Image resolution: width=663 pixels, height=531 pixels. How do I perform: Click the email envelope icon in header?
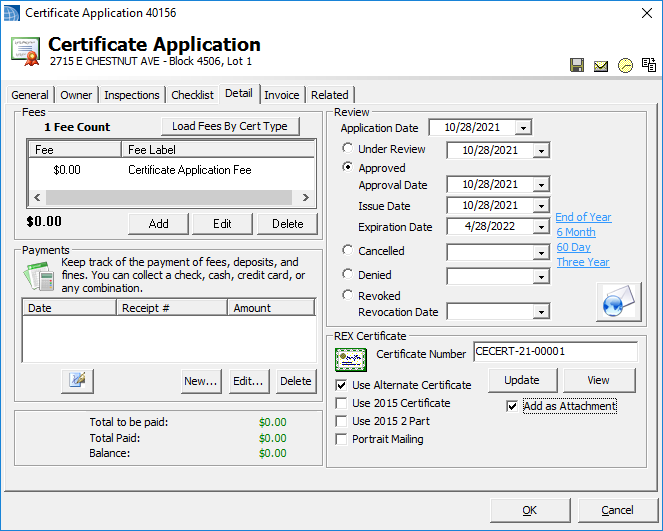point(601,66)
